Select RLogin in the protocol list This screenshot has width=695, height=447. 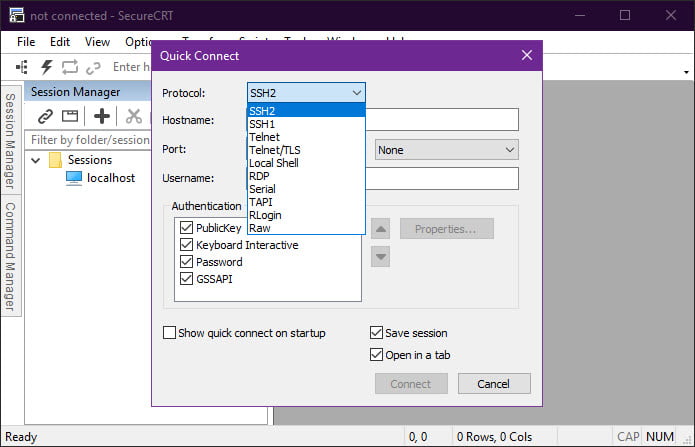(x=306, y=215)
